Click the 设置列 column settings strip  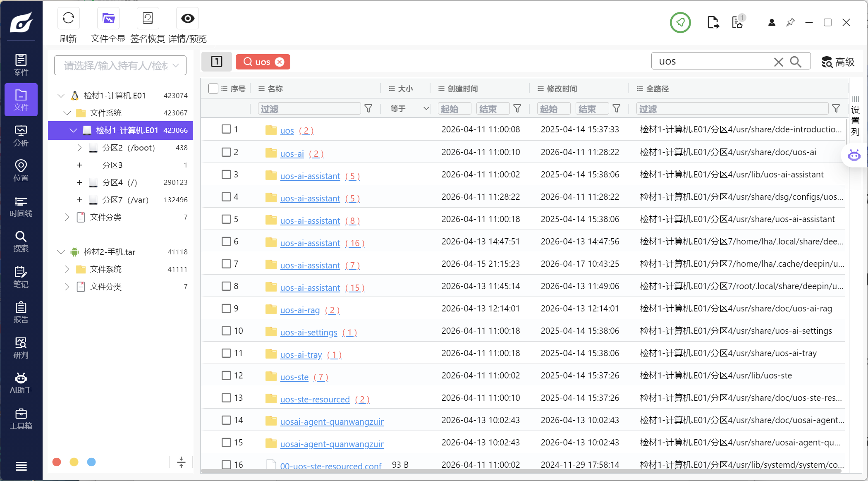click(856, 117)
